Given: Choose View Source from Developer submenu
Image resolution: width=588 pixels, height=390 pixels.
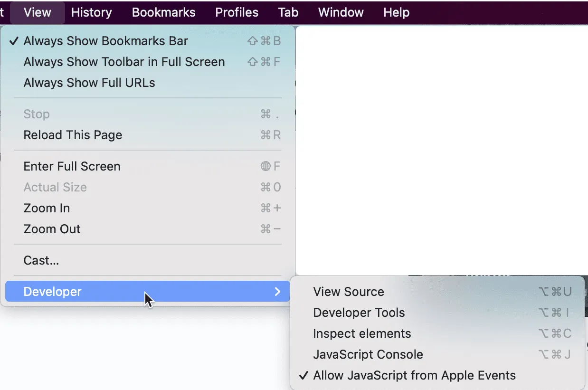Looking at the screenshot, I should (x=348, y=292).
